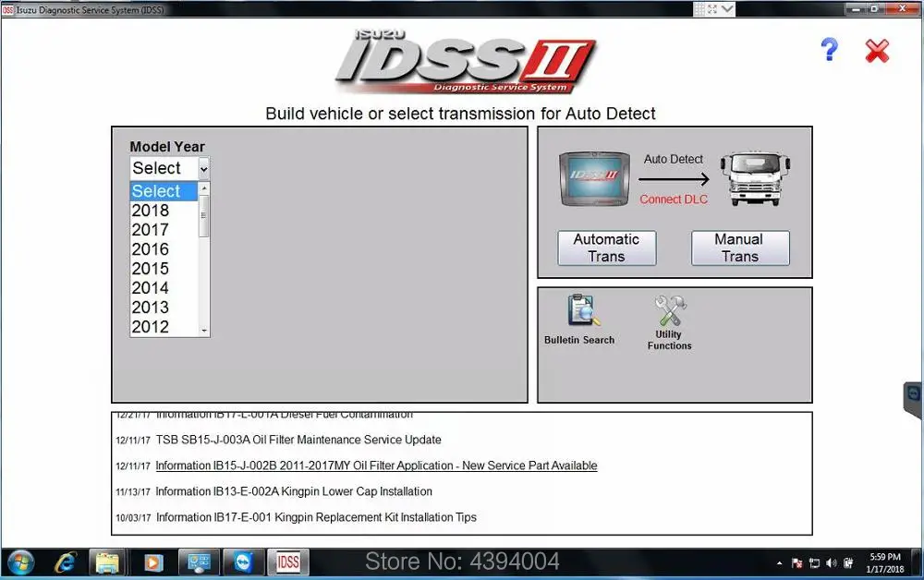Open TeamViewer from taskbar
Image resolution: width=924 pixels, height=580 pixels.
coord(243,563)
